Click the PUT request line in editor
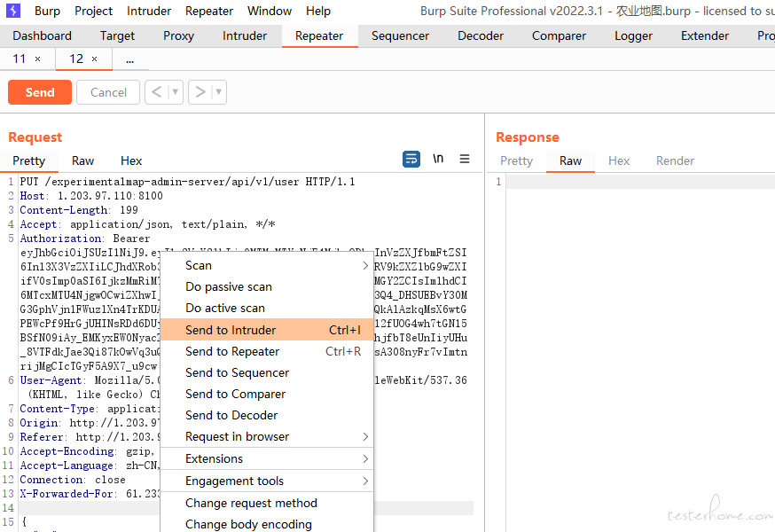Screen dimensions: 775x532 (187, 182)
